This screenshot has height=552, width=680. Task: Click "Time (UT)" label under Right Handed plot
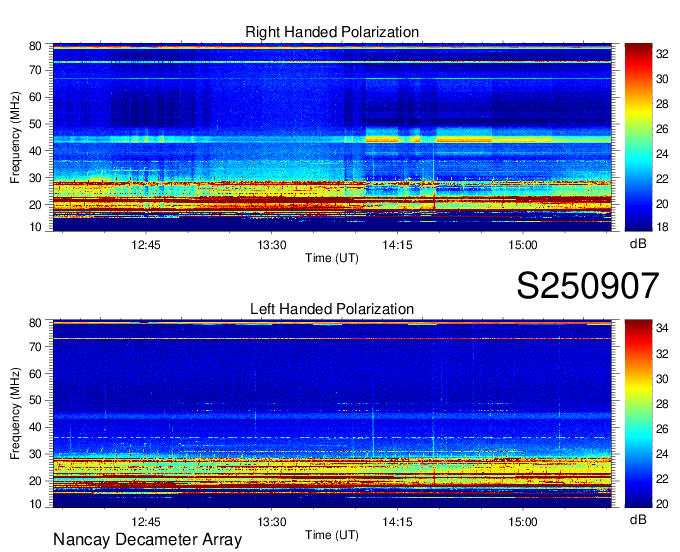click(x=332, y=258)
